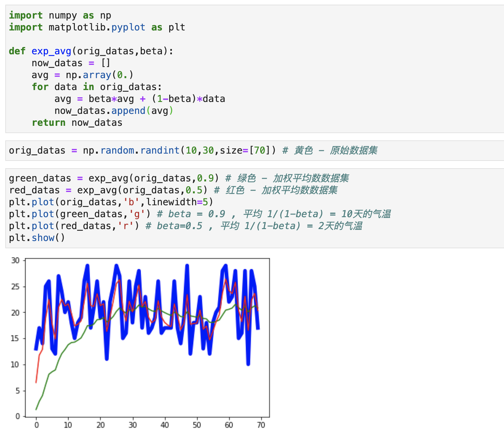Click the 'plt.show()' line

tap(37, 238)
